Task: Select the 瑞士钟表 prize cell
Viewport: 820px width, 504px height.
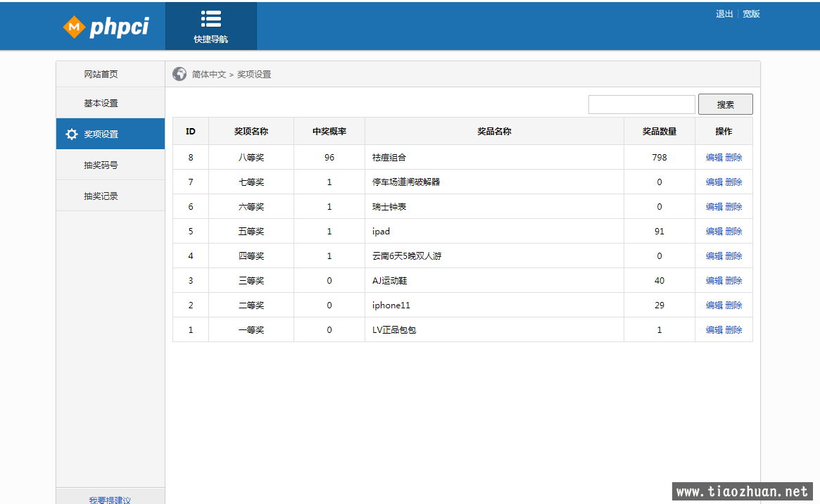Action: coord(494,206)
